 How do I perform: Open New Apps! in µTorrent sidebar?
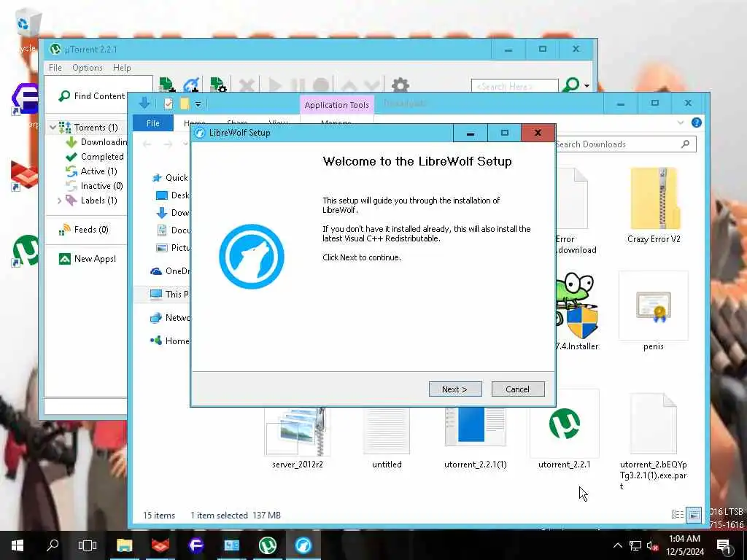pyautogui.click(x=88, y=259)
